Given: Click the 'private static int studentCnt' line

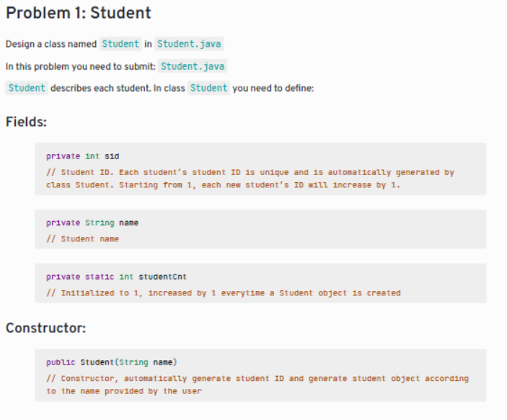Looking at the screenshot, I should [x=116, y=277].
